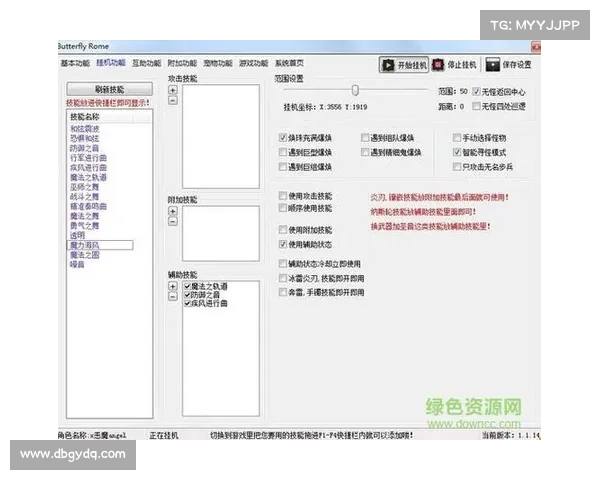Screen dimensions: 600x480
Task: Select 疾风进行曲 in the skill name list
Action: tap(88, 167)
